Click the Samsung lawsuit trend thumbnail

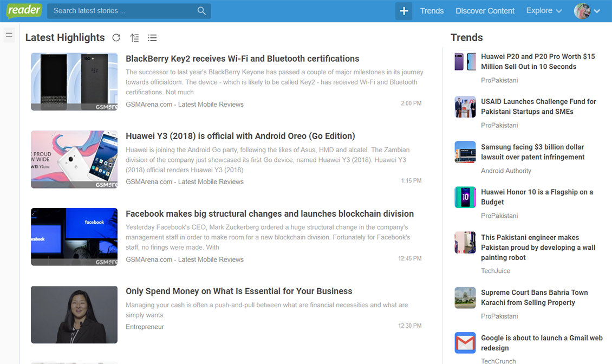[x=465, y=152]
